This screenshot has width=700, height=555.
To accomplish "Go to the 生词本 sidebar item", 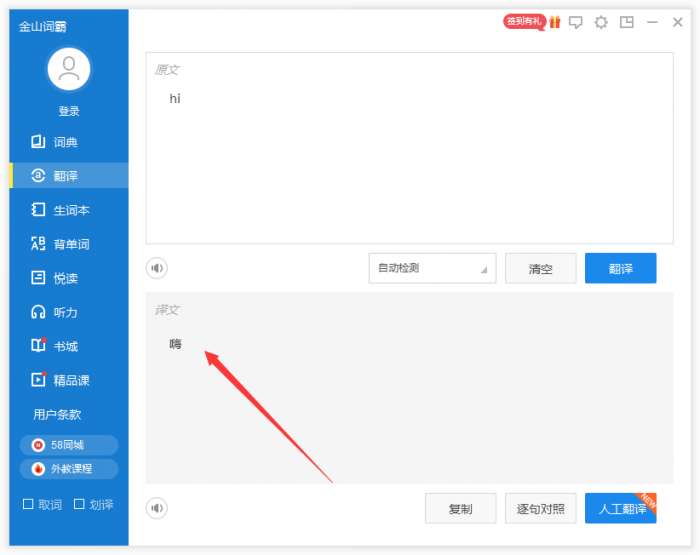I will [x=69, y=210].
